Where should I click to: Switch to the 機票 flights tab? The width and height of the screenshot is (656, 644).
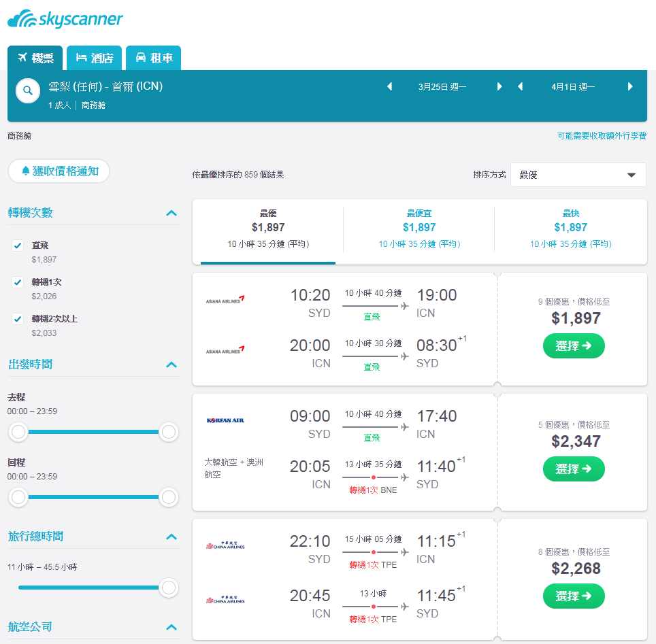coord(35,58)
